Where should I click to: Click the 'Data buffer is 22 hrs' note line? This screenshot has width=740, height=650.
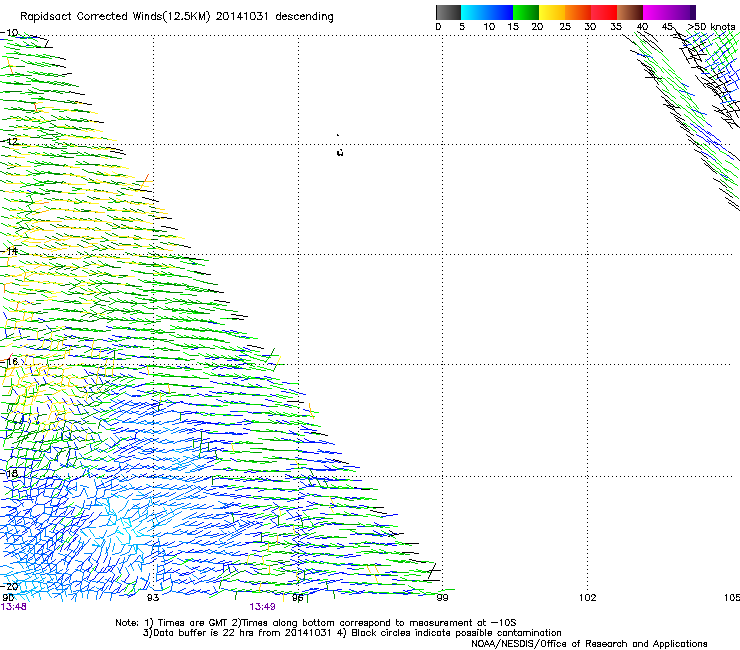coord(352,633)
